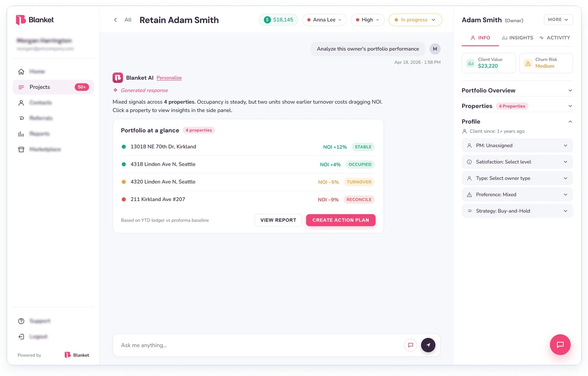Image resolution: width=588 pixels, height=376 pixels.
Task: Click the $18,145 value badge
Action: tap(278, 20)
